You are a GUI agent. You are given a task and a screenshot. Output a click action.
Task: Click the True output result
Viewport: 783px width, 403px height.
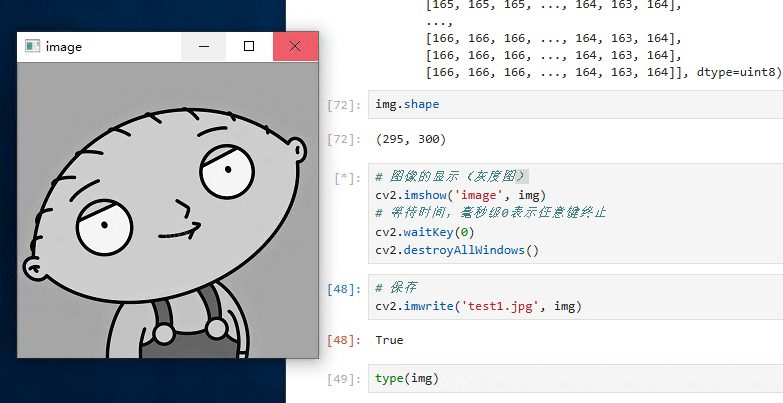(x=389, y=340)
